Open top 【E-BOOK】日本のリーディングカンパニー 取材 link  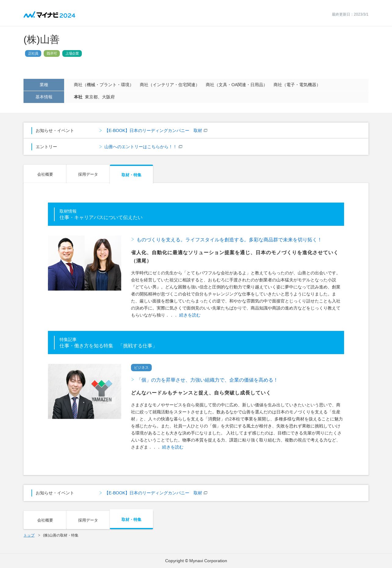[153, 130]
